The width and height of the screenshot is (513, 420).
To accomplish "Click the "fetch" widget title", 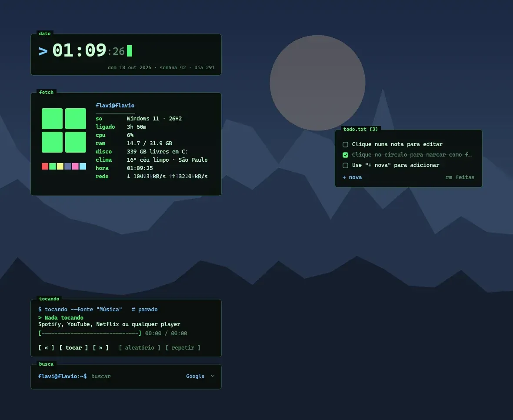I will point(46,92).
